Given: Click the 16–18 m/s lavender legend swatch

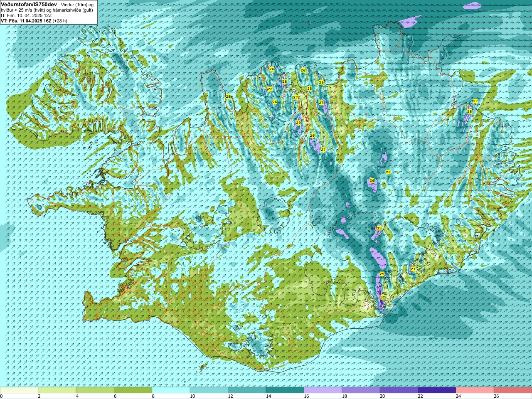Looking at the screenshot, I should pyautogui.click(x=323, y=390).
